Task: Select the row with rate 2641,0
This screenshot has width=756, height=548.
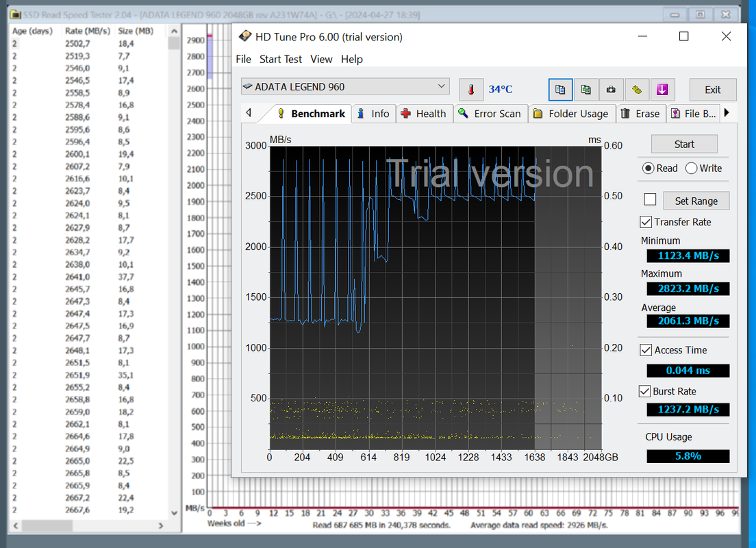Action: (89, 277)
